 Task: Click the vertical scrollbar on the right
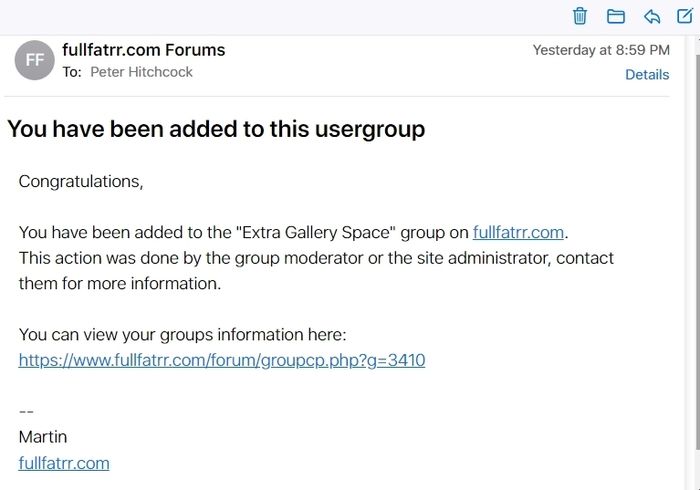697,243
